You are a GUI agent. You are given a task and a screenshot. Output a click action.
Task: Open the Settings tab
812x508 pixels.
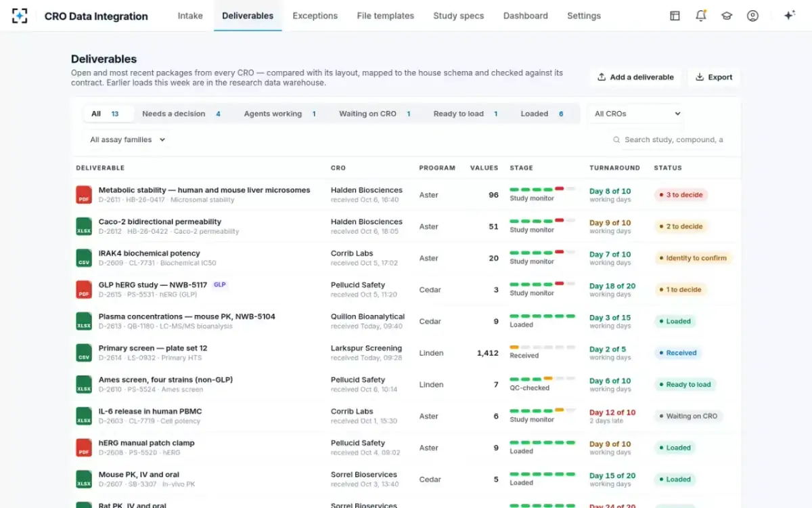click(584, 16)
